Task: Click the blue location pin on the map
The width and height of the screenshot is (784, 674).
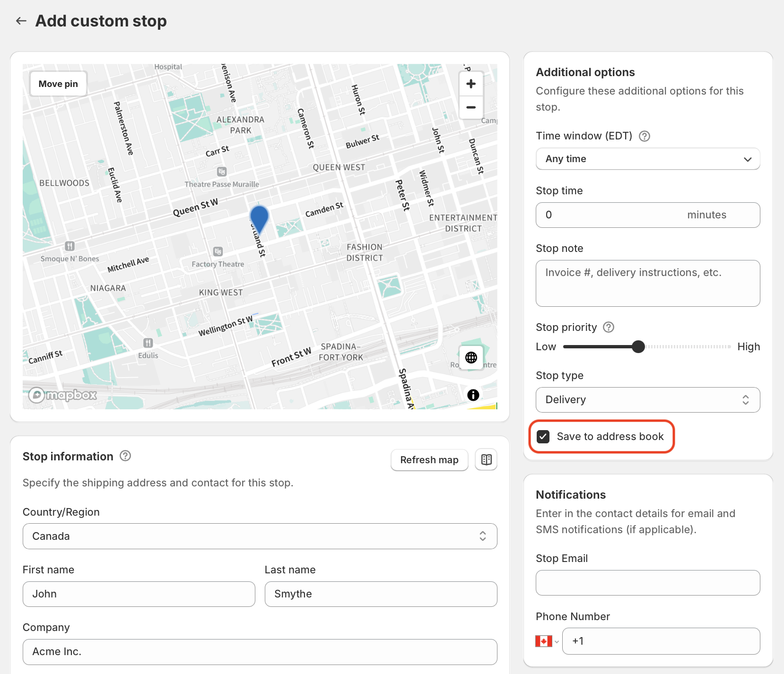Action: pyautogui.click(x=259, y=219)
